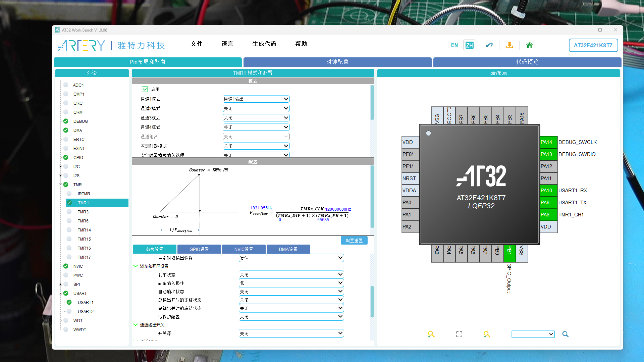Click the pin search combo box
This screenshot has width=644, height=362.
(533, 334)
